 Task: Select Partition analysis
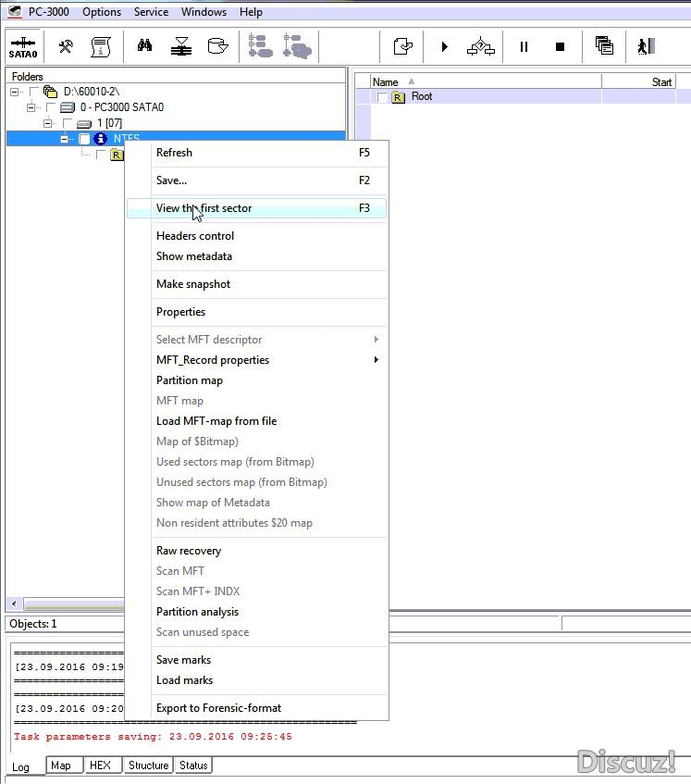pyautogui.click(x=256, y=612)
